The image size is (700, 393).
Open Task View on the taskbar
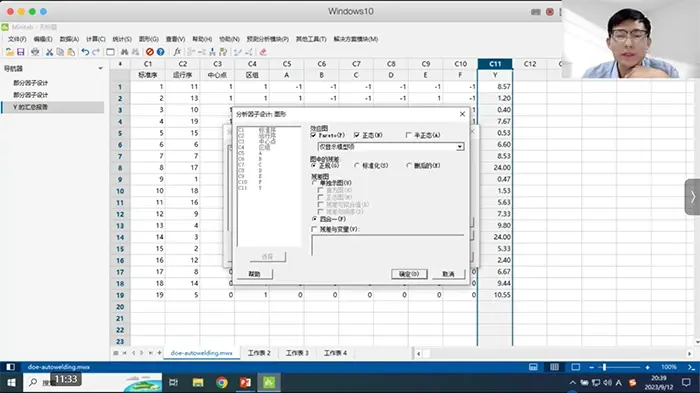pos(173,383)
